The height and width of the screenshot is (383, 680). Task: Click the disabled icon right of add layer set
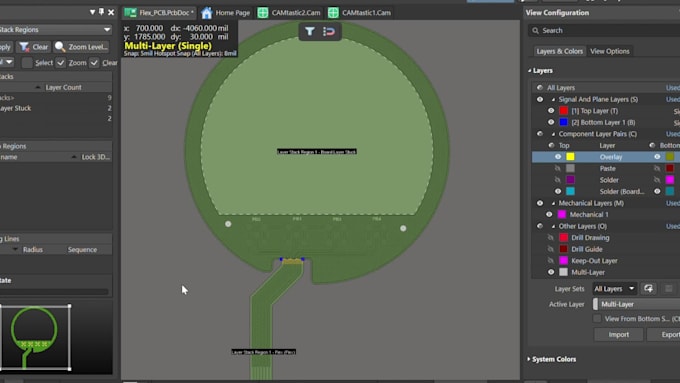[669, 288]
